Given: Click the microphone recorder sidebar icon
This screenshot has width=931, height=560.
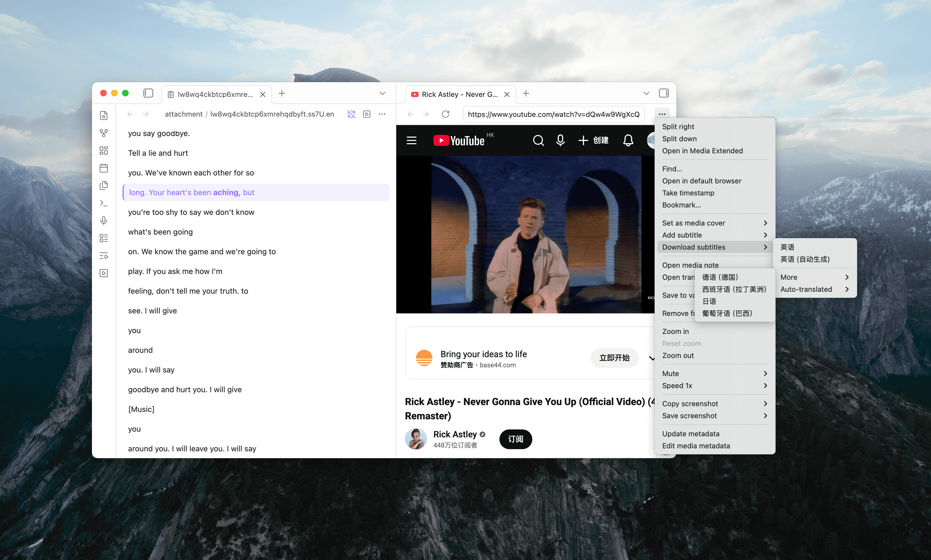Looking at the screenshot, I should pos(104,220).
